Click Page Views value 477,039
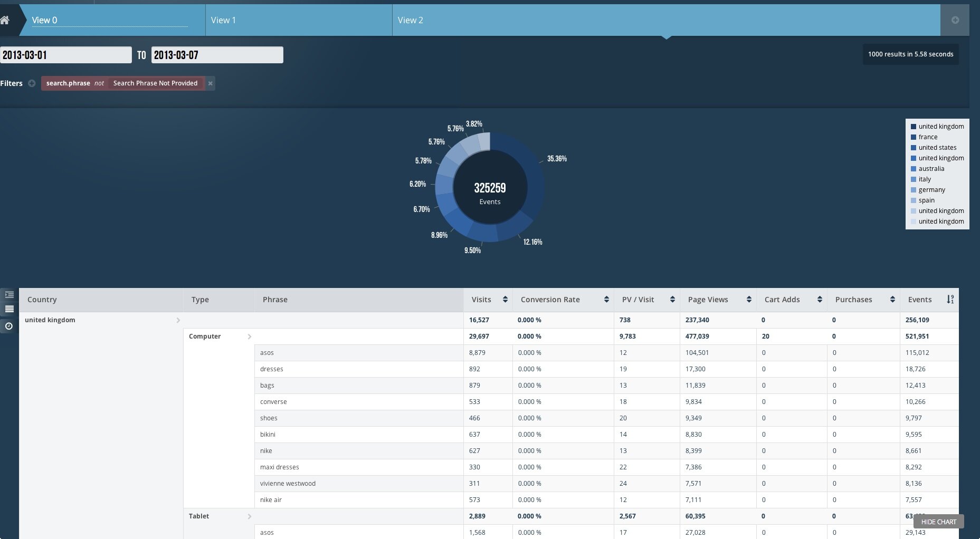980x539 pixels. (x=697, y=336)
